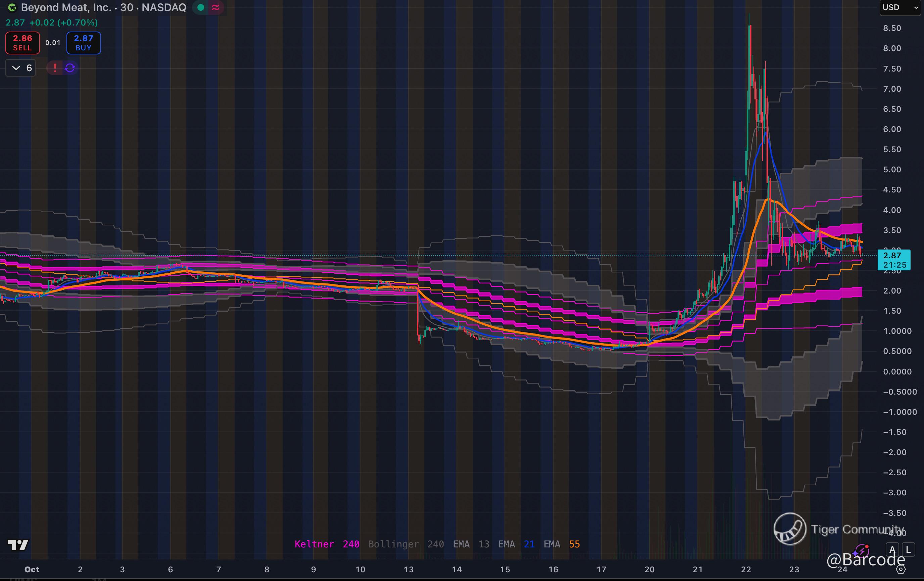924x581 pixels.
Task: Click the purple refresh arrows icon
Action: 70,68
